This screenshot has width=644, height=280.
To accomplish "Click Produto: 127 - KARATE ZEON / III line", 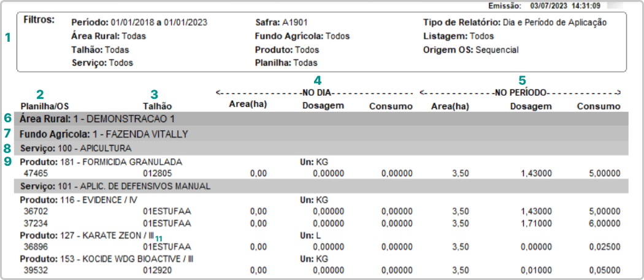I will click(86, 236).
